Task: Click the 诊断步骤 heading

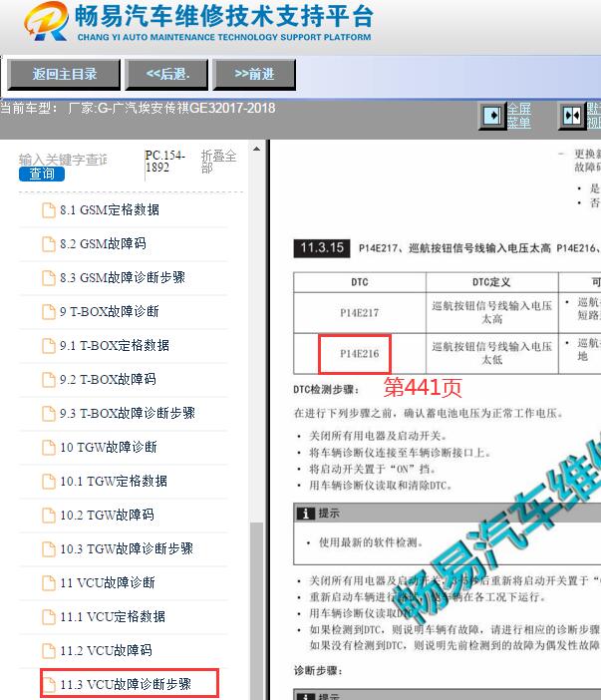Action: 318,670
